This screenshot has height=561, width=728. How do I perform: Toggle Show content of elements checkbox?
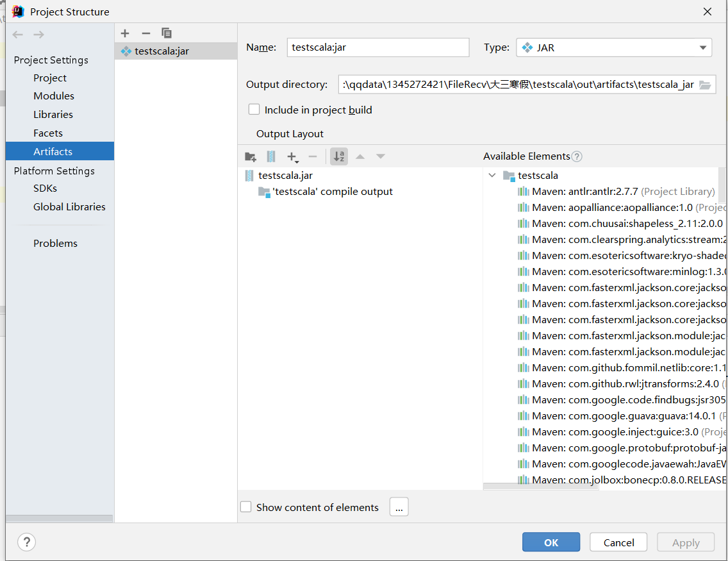pyautogui.click(x=245, y=507)
